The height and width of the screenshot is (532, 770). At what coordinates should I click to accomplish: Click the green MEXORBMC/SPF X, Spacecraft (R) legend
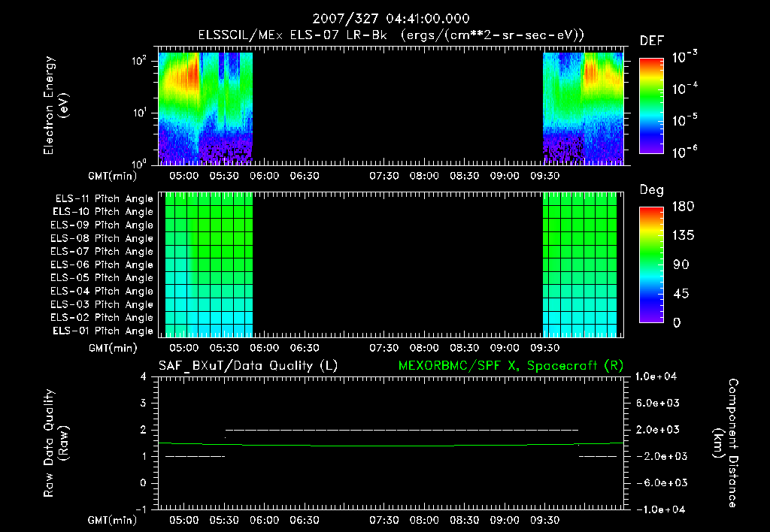tap(511, 366)
